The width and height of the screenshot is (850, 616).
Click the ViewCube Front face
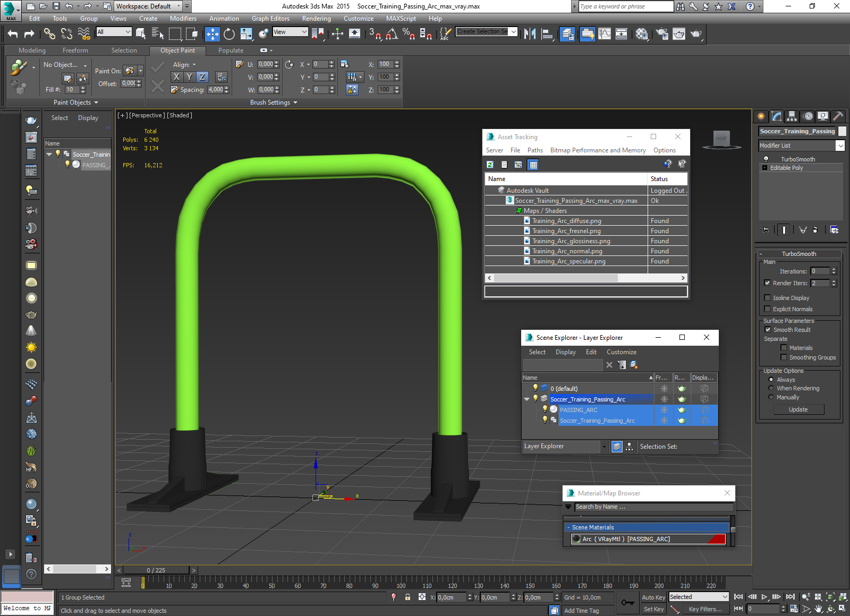[721, 139]
